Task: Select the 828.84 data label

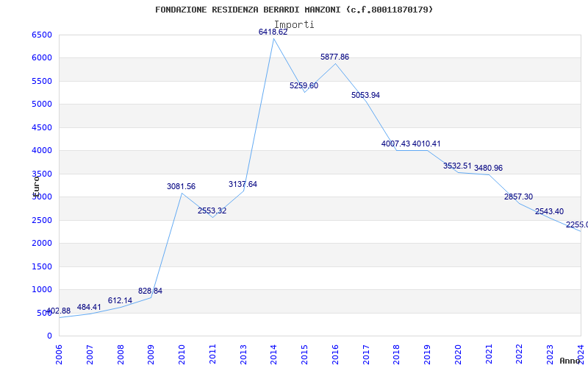Action: click(151, 291)
